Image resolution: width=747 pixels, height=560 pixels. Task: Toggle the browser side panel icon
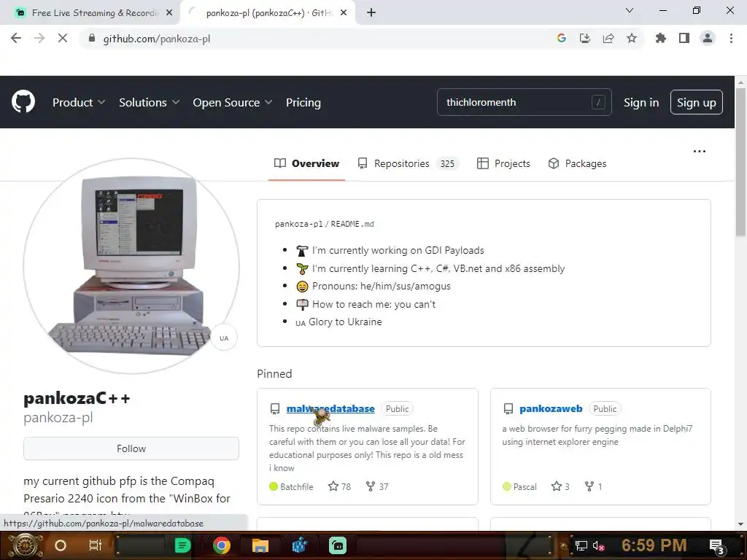pos(684,38)
